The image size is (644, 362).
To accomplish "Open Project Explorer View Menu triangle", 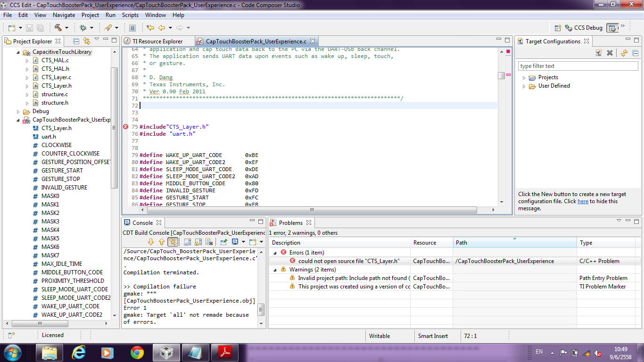I will 97,39.
